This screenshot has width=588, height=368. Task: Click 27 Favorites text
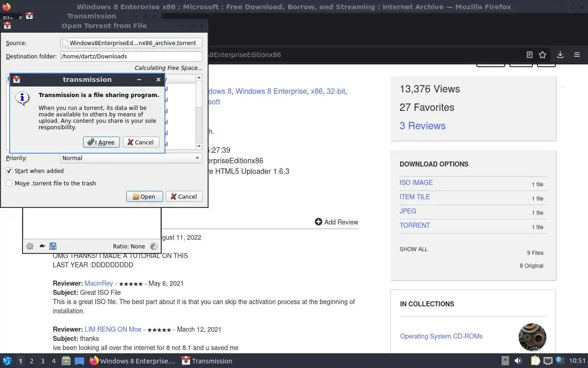click(x=427, y=108)
